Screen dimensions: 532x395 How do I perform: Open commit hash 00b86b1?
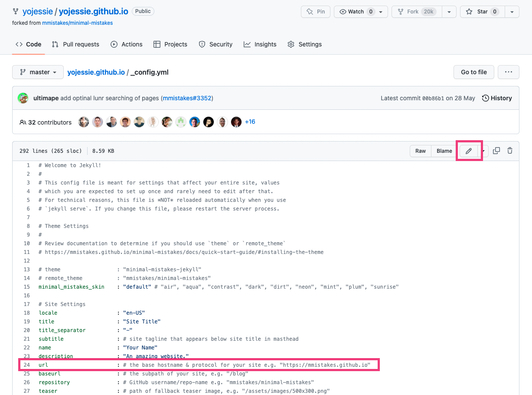(x=433, y=98)
